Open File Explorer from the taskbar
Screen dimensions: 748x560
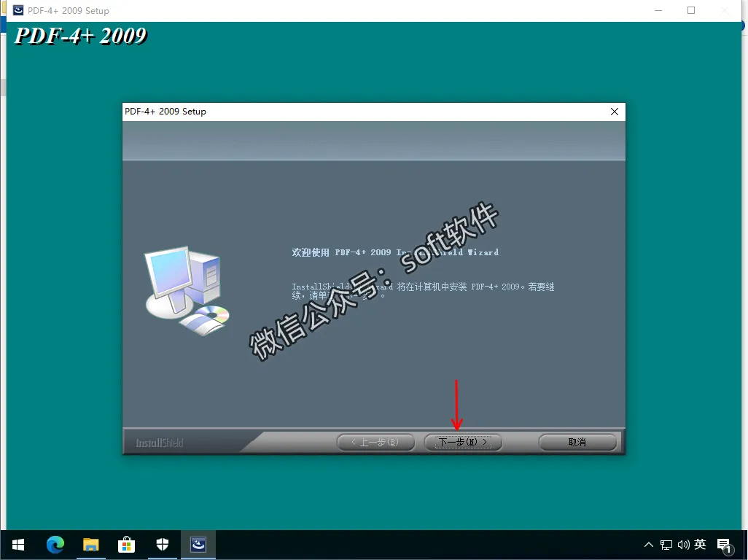[x=90, y=545]
